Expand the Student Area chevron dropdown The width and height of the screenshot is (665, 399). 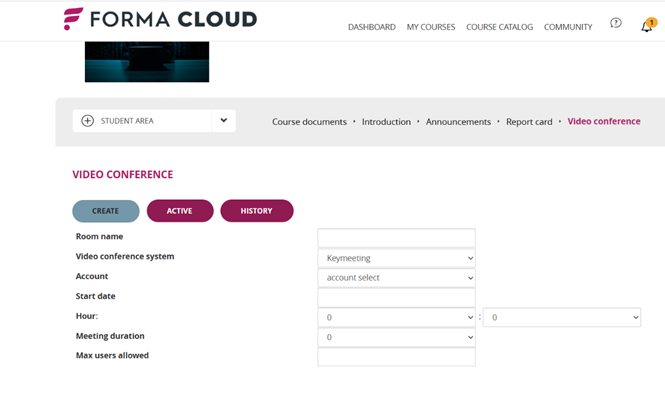pyautogui.click(x=224, y=120)
